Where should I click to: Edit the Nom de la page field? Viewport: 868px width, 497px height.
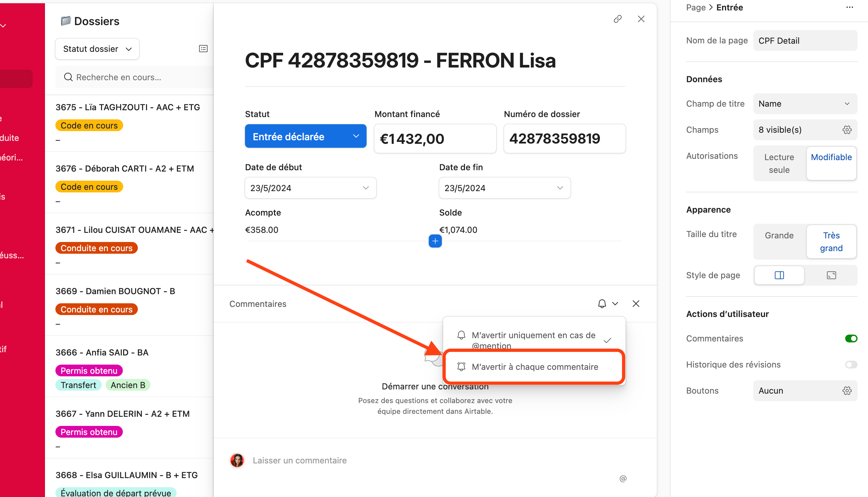coord(805,41)
